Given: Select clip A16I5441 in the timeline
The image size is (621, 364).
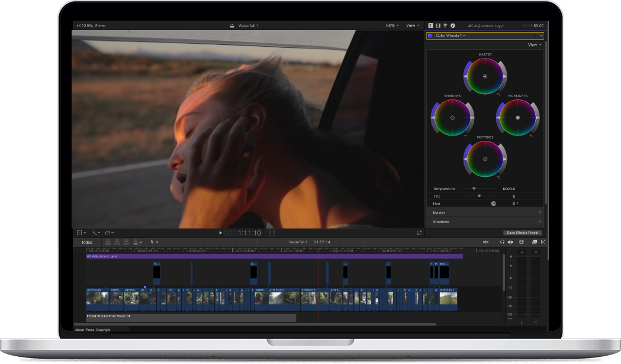Looking at the screenshot, I should (x=448, y=299).
